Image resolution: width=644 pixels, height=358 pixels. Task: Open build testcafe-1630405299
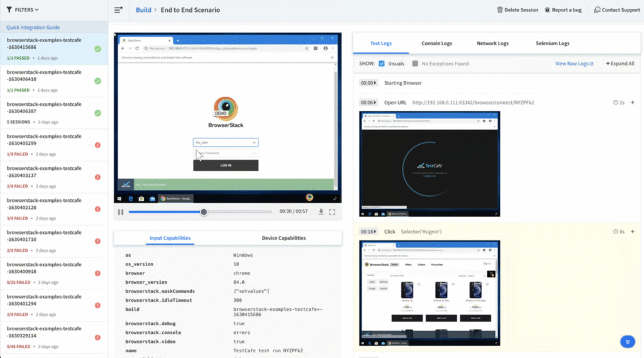coord(54,145)
